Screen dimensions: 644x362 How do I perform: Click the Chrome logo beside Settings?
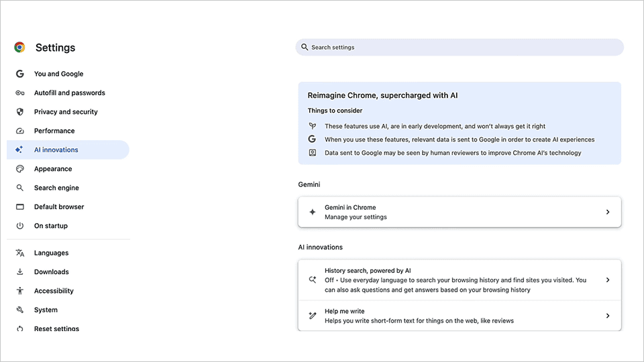19,47
